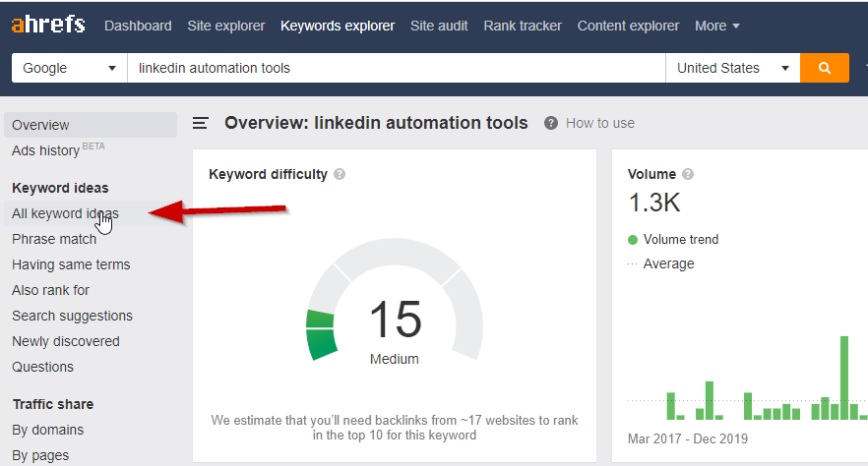The width and height of the screenshot is (868, 466).
Task: Click the Average legend item
Action: [x=661, y=263]
